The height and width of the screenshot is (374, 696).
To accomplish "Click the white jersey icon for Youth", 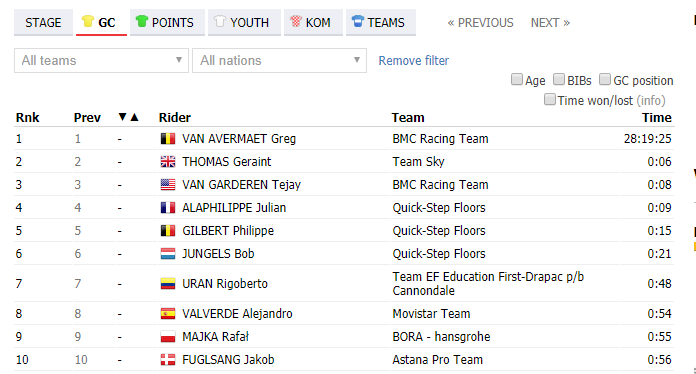I will click(220, 21).
